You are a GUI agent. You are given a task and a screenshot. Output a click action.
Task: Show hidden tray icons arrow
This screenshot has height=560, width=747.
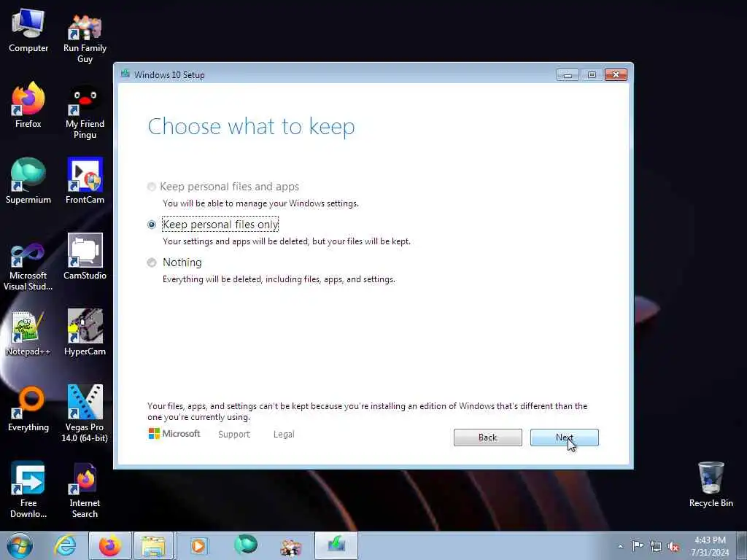tap(620, 547)
